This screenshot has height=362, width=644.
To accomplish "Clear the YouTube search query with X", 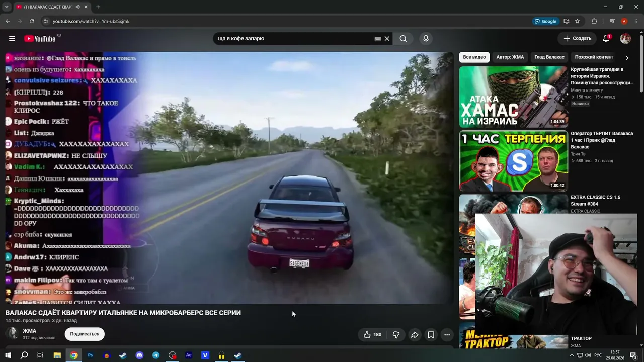I will tap(387, 39).
